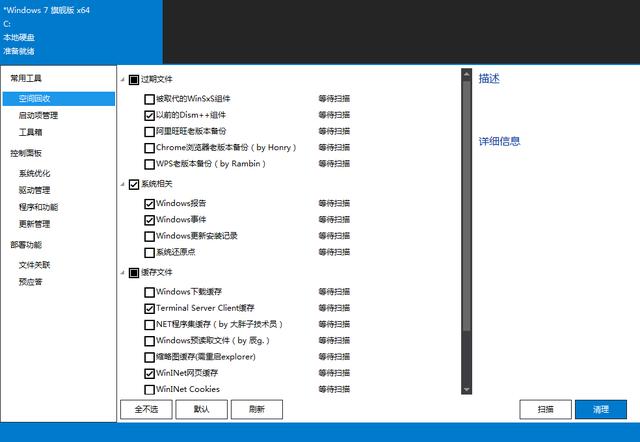Click 等待扫描 status for 系统还原点

[x=334, y=252]
